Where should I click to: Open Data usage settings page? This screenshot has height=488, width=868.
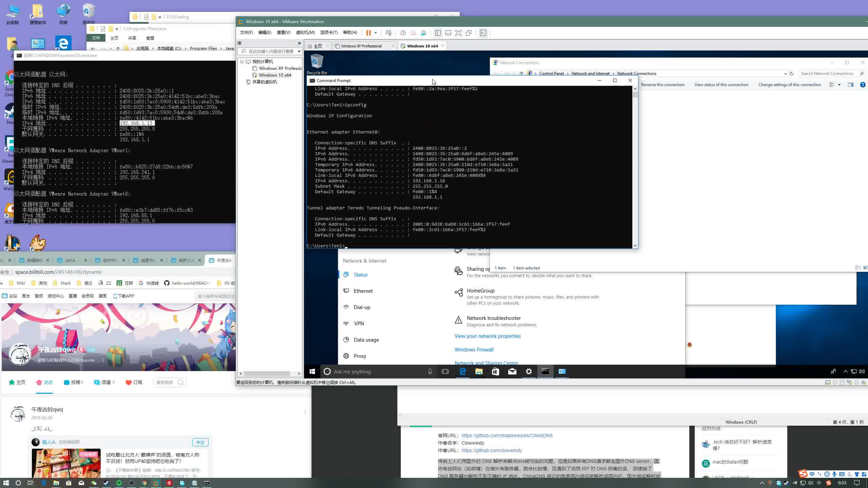click(366, 340)
